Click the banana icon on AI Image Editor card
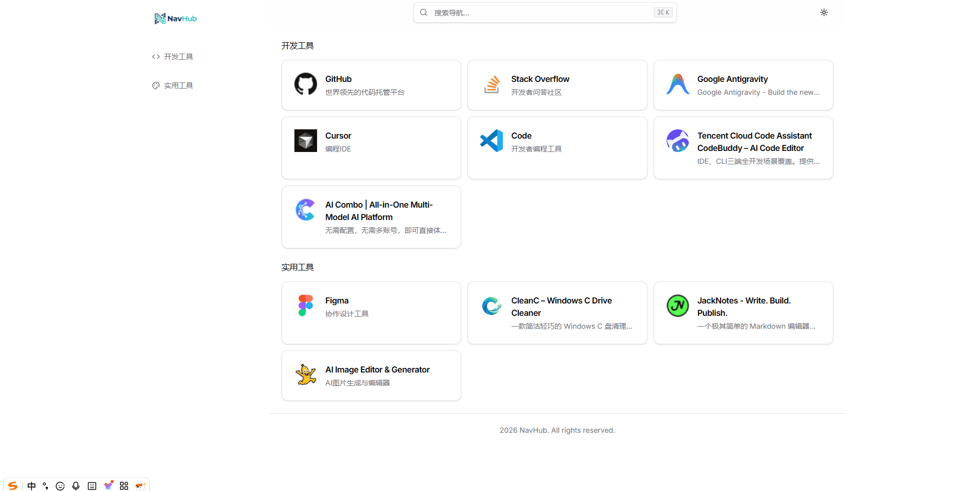The image size is (980, 491). point(305,375)
